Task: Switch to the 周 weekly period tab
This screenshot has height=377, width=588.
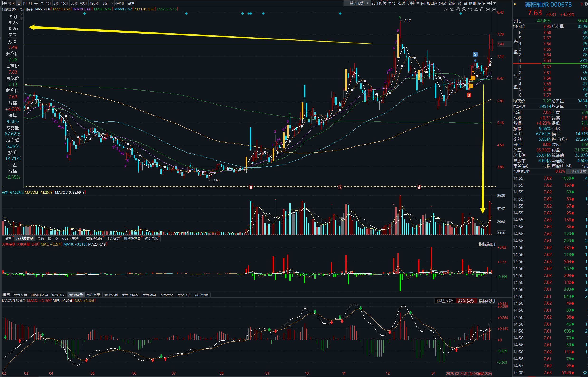Action: [x=24, y=3]
